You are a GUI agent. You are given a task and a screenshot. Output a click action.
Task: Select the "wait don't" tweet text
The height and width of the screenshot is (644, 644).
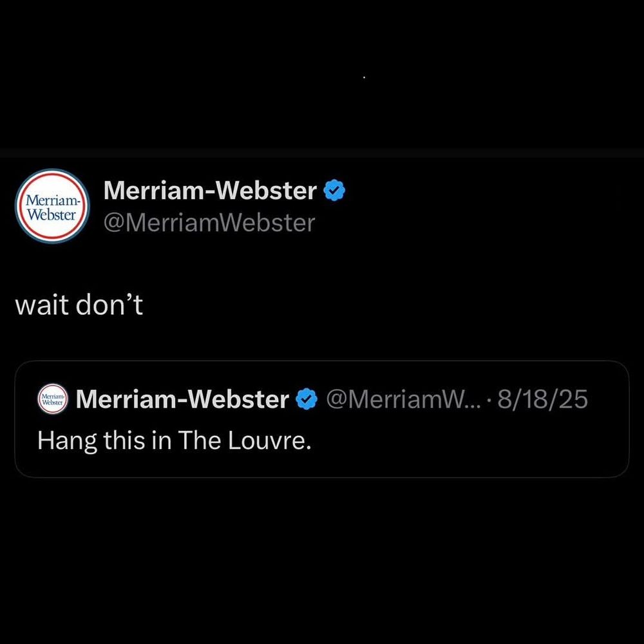79,305
